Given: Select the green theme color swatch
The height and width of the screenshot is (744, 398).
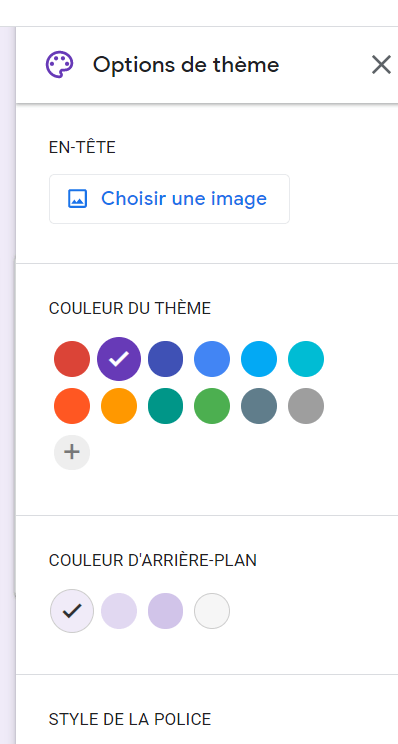Looking at the screenshot, I should [x=212, y=406].
